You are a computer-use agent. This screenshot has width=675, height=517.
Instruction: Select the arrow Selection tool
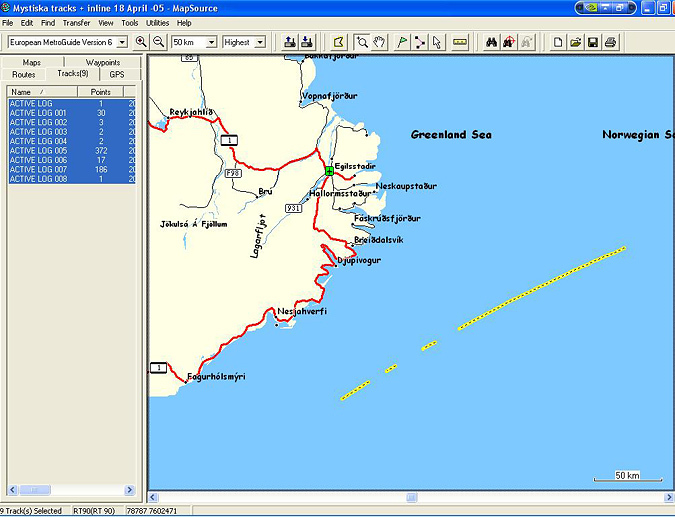click(x=437, y=42)
